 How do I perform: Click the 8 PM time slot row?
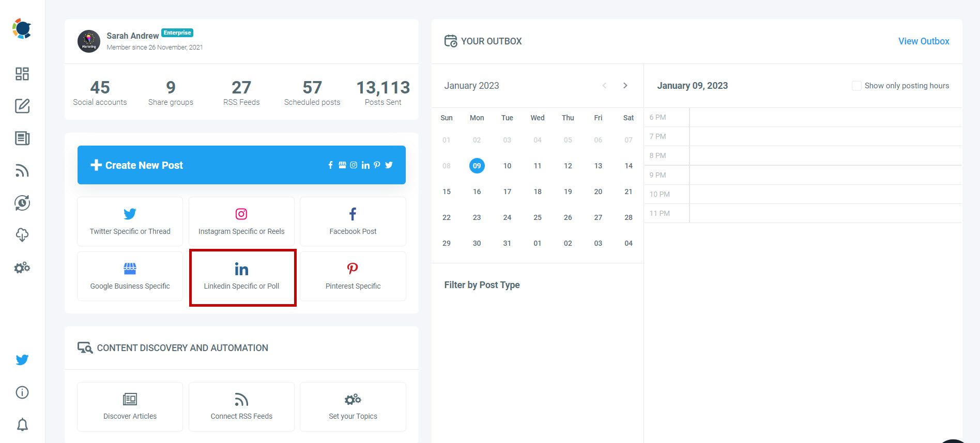[803, 155]
